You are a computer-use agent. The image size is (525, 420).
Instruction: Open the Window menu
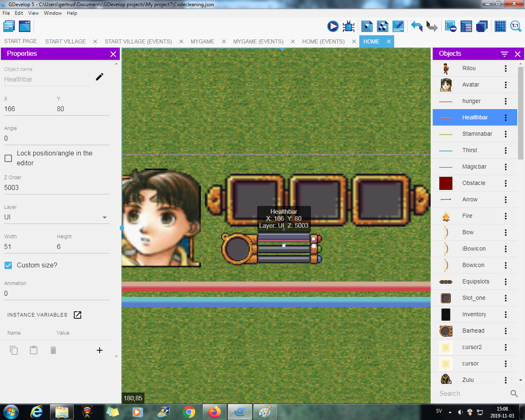[53, 13]
